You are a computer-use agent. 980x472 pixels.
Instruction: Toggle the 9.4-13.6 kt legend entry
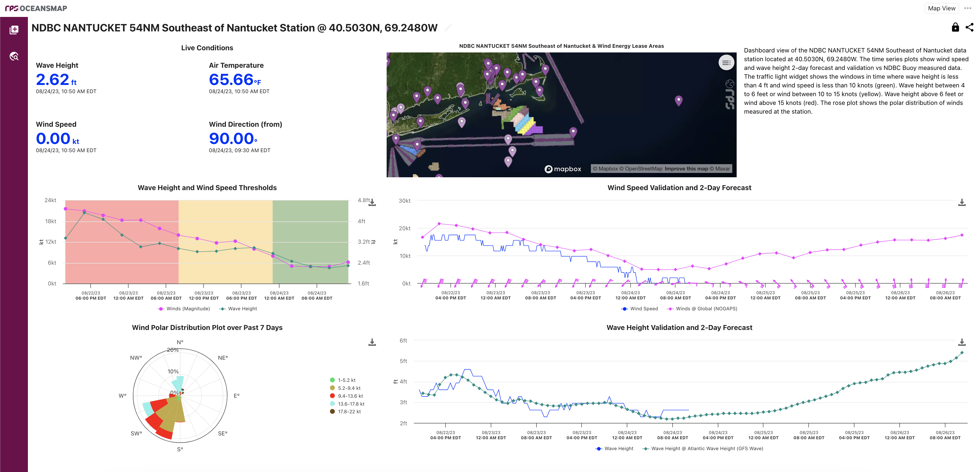click(x=346, y=396)
